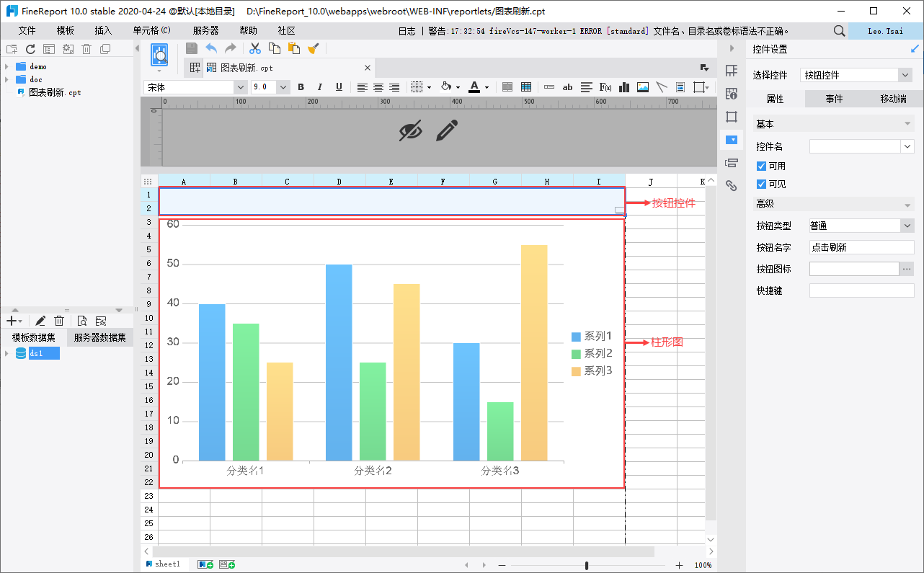Align cell text to the right
Image resolution: width=924 pixels, height=573 pixels.
coord(394,87)
